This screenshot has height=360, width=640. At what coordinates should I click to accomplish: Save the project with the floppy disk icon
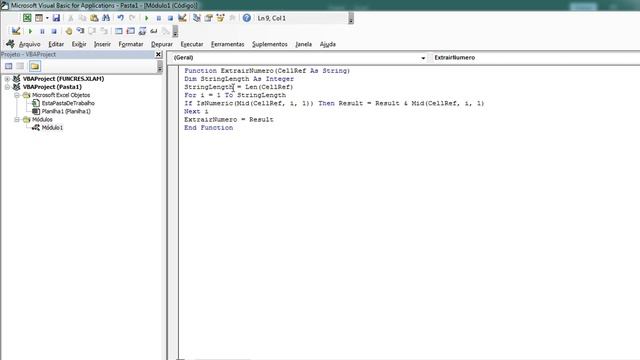click(56, 18)
